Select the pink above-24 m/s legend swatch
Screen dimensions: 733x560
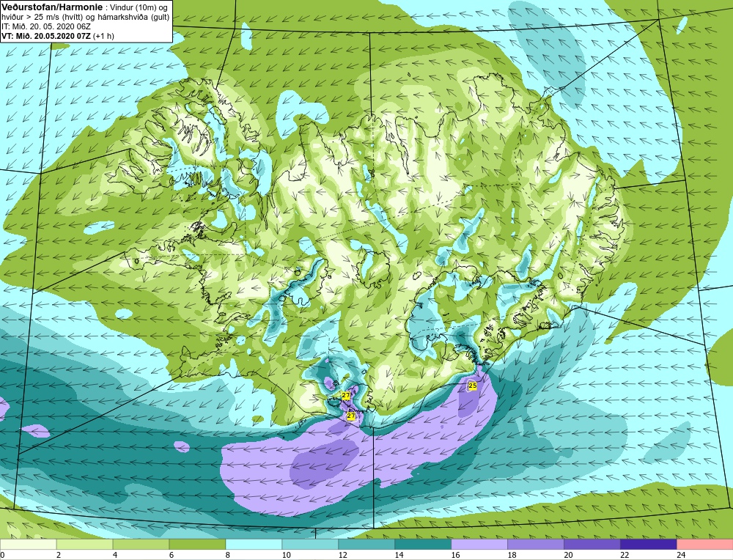704,545
